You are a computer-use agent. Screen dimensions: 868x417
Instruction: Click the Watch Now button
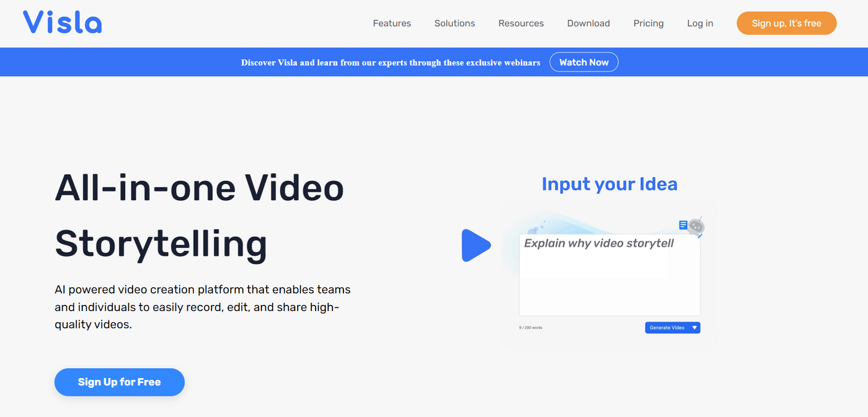pyautogui.click(x=583, y=62)
